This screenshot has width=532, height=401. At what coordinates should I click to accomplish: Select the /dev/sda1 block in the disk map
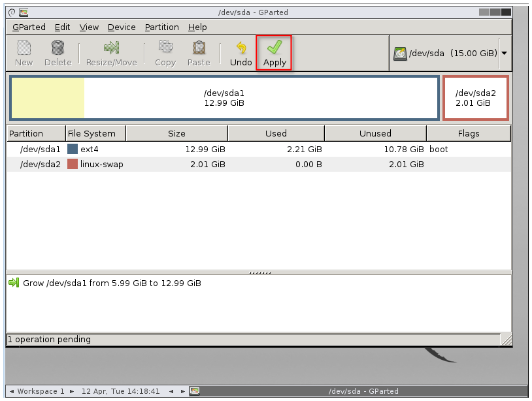225,98
